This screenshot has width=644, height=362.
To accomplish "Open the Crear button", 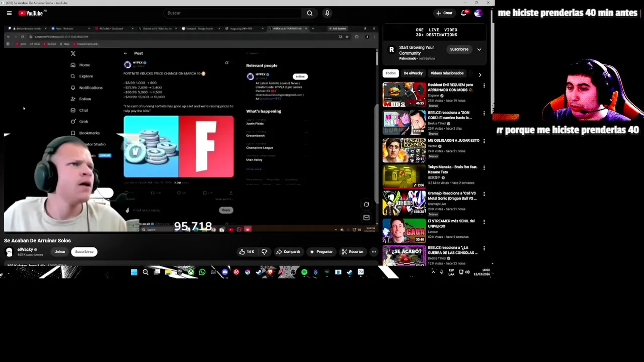I will click(x=444, y=13).
